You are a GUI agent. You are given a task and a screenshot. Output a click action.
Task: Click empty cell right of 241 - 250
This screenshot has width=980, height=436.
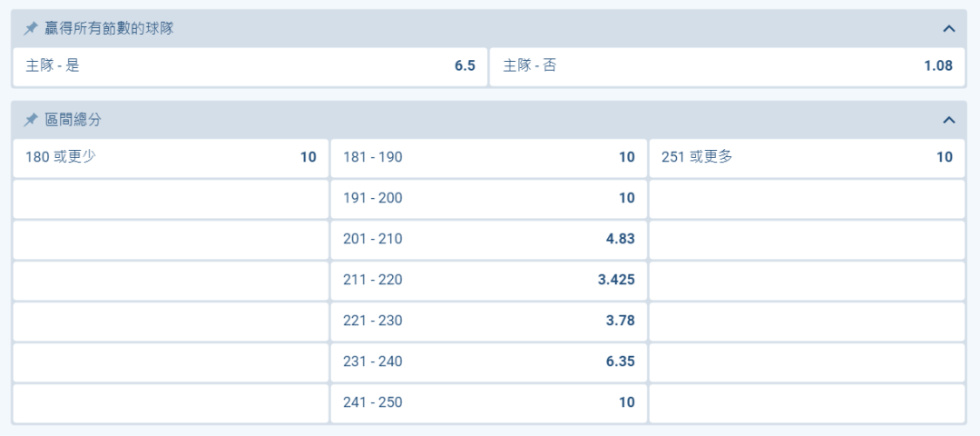[807, 402]
